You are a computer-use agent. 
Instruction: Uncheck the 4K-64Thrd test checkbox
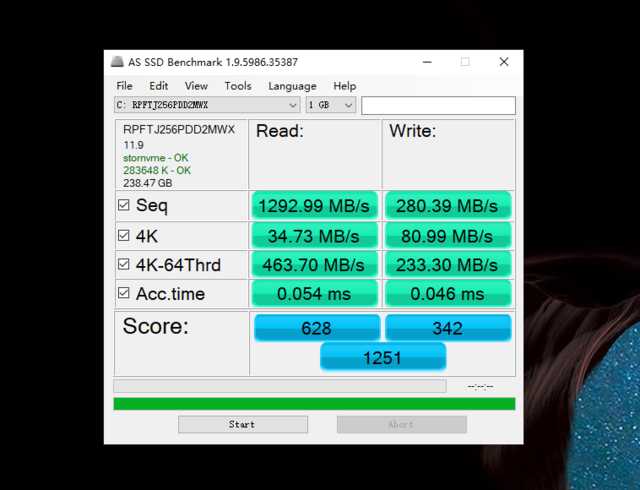pyautogui.click(x=123, y=264)
